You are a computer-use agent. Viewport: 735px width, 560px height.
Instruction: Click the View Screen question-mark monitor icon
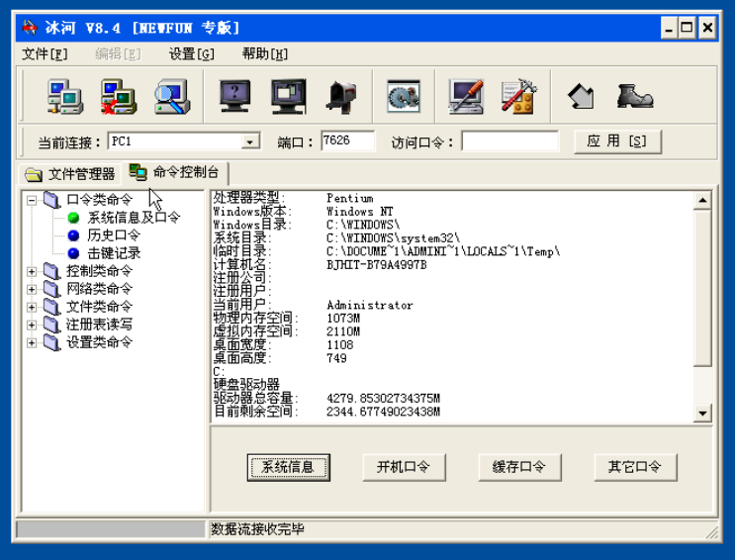[234, 96]
